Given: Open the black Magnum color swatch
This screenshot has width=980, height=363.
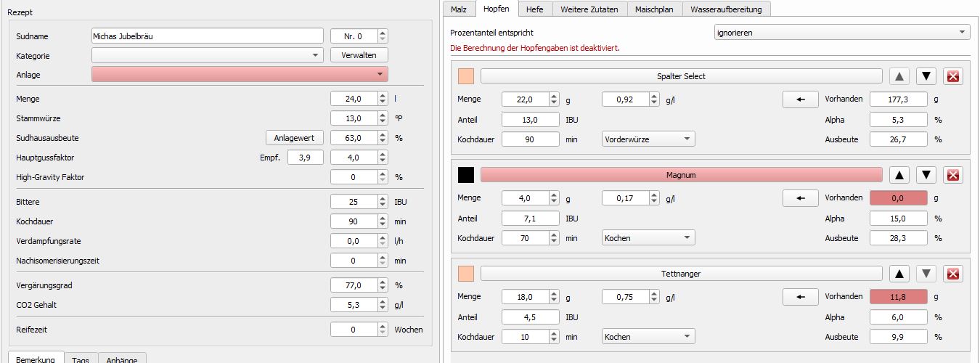Looking at the screenshot, I should [466, 175].
